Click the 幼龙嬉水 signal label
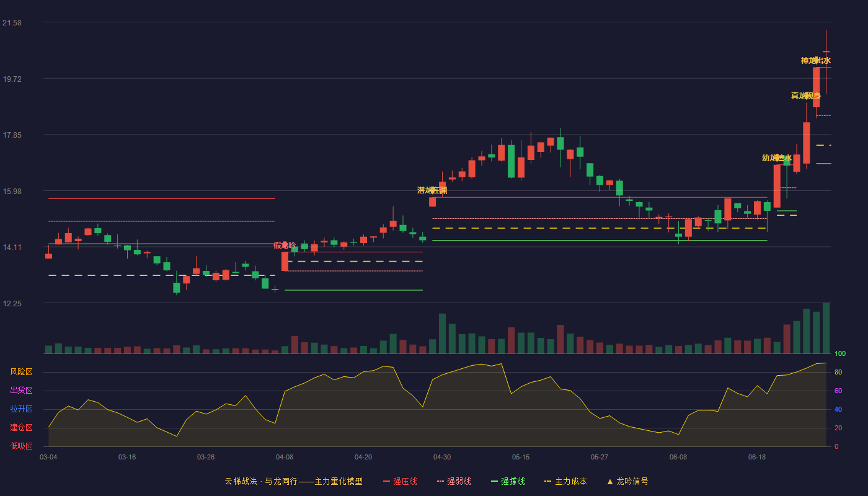868x496 pixels. pos(777,158)
